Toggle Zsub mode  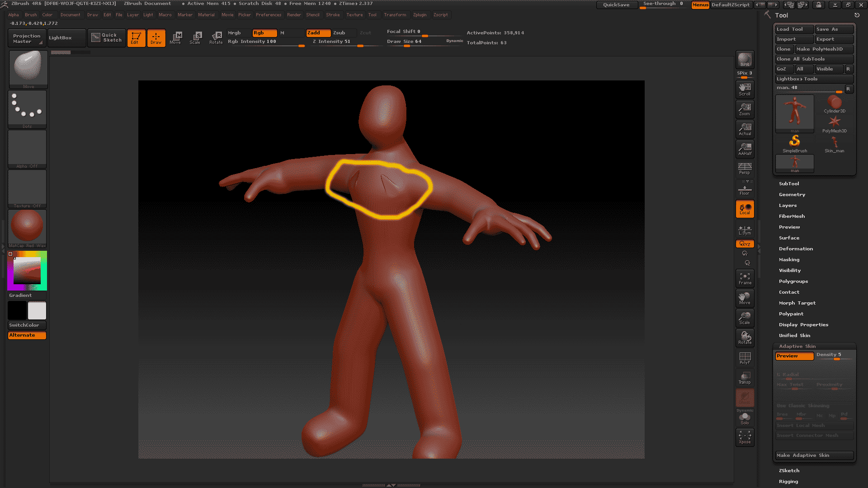[344, 33]
